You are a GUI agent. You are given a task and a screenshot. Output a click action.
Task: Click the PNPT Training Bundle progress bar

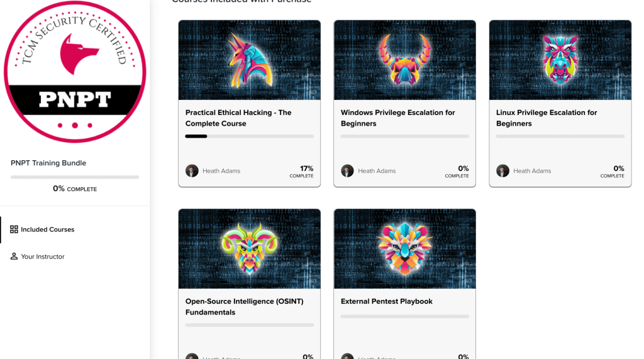click(75, 177)
